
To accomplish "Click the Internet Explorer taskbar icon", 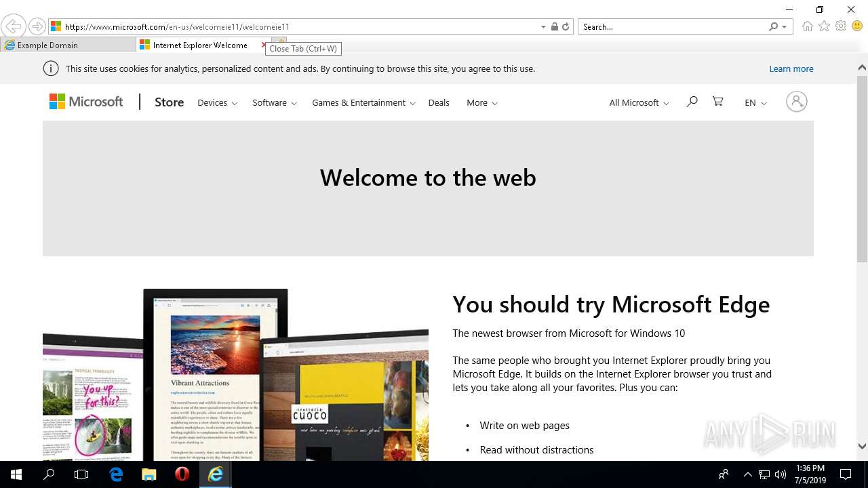I will (216, 474).
